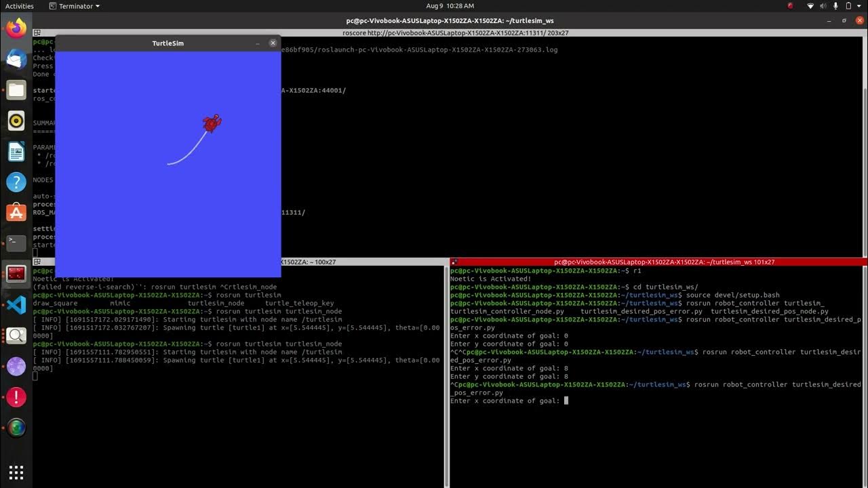Screen dimensions: 868x488
Task: Click the roscore terminal vertical scrollbar
Action: click(x=864, y=146)
